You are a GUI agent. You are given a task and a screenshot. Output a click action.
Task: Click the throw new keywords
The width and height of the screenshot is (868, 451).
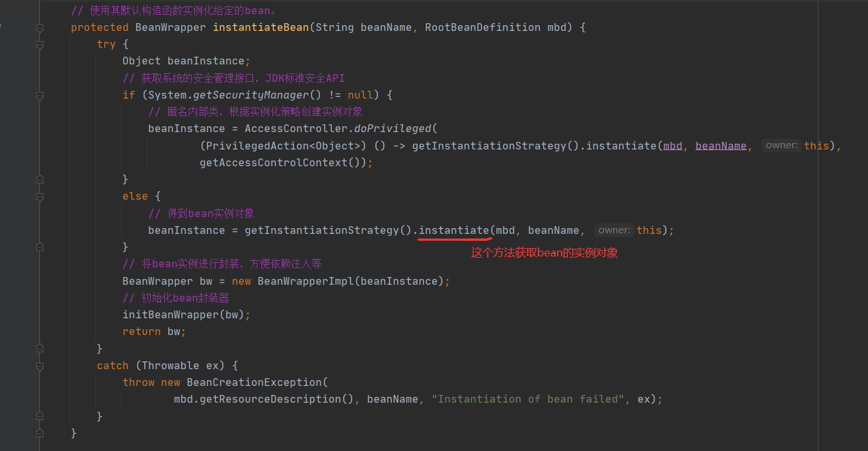(x=151, y=382)
